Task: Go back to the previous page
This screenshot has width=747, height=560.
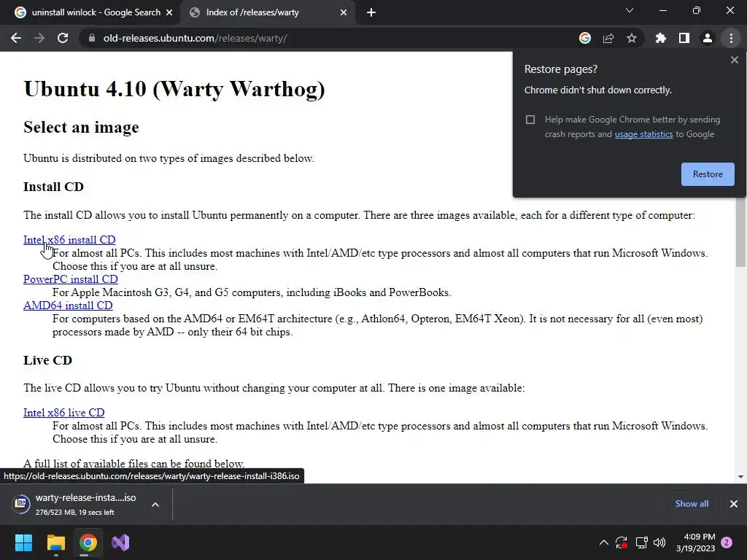Action: pos(16,38)
